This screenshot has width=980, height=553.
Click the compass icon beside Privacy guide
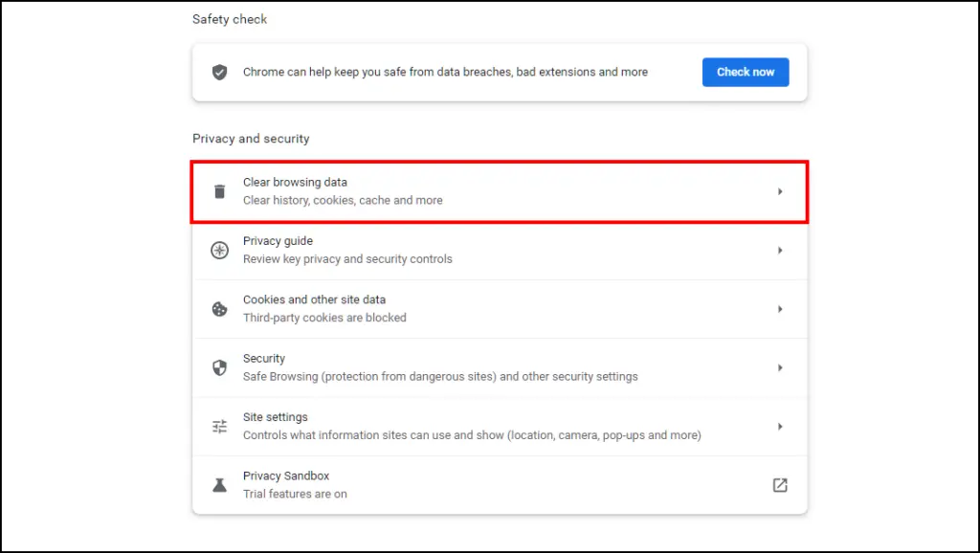[x=219, y=250]
